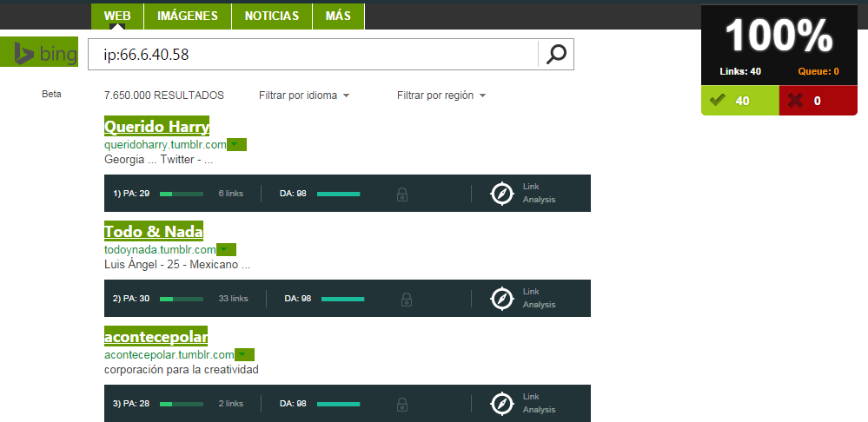Open acontecepolar result title
This screenshot has height=422, width=868.
click(156, 336)
